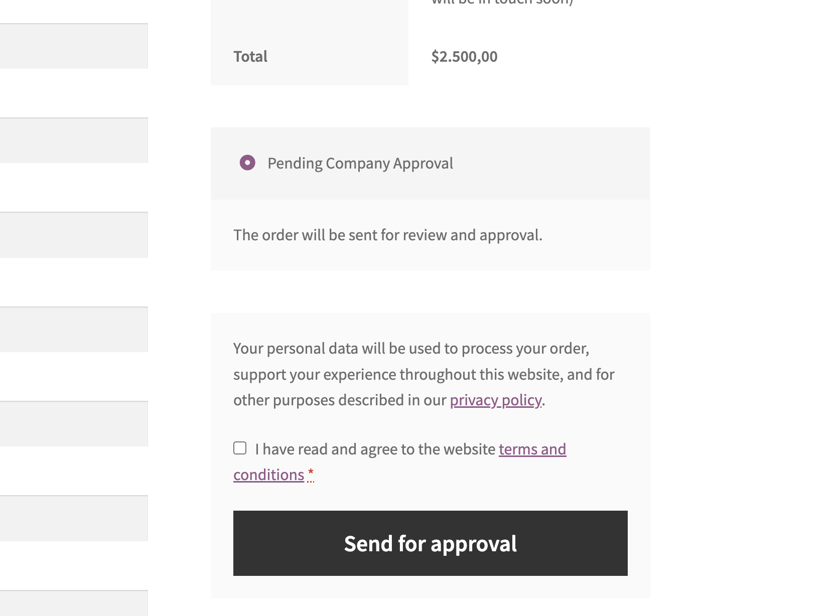Open the website terms and conditions link
This screenshot has width=840, height=616.
click(x=531, y=449)
